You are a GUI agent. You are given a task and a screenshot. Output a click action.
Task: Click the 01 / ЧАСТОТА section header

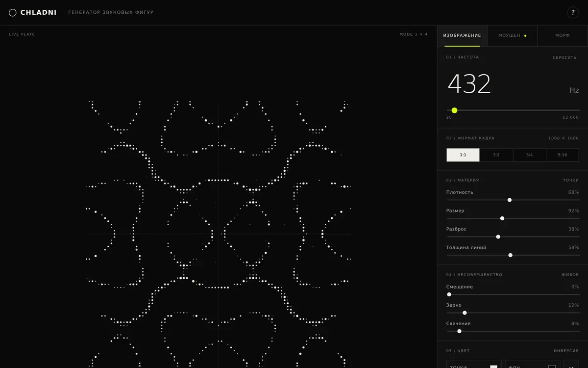[x=463, y=57]
